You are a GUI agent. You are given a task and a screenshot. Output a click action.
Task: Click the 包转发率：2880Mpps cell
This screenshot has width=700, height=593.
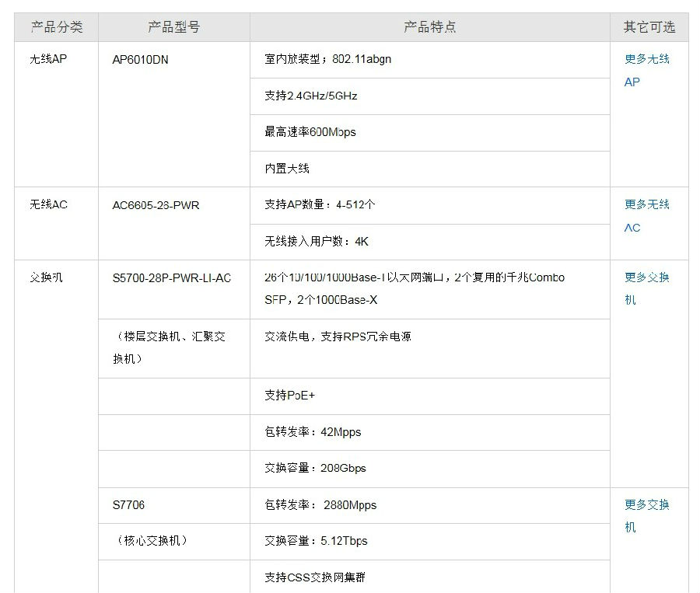click(320, 505)
